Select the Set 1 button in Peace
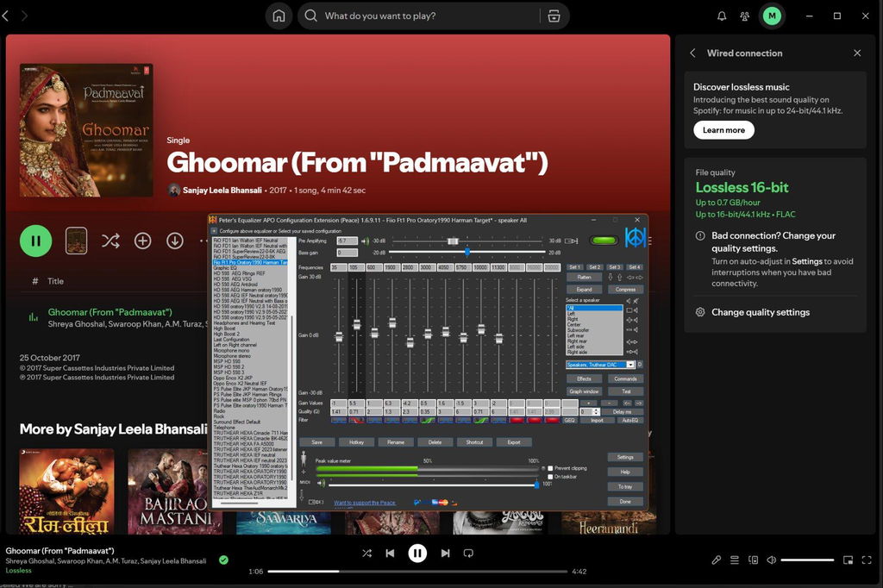This screenshot has width=883, height=588. [574, 267]
